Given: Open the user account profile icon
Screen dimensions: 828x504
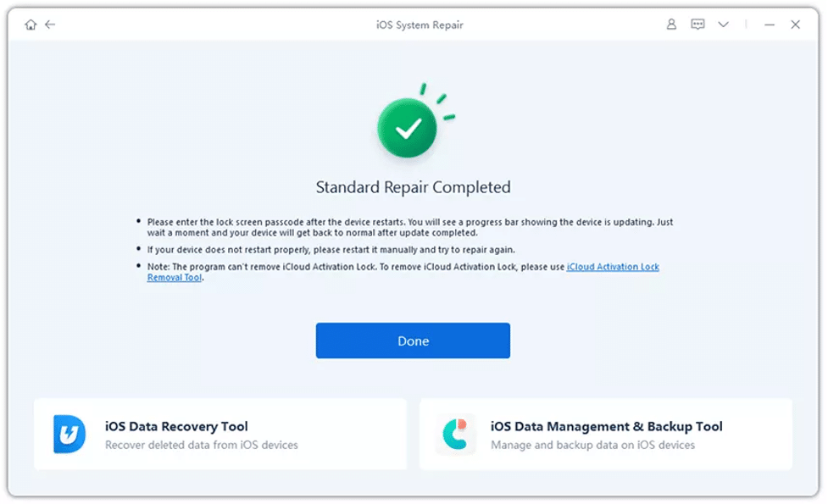Looking at the screenshot, I should click(x=671, y=25).
